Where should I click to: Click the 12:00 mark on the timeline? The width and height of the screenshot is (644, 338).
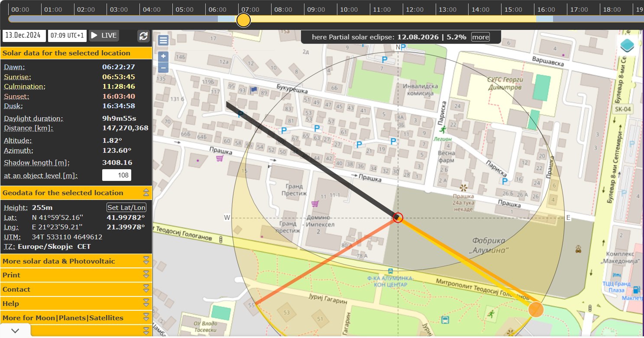pyautogui.click(x=415, y=9)
